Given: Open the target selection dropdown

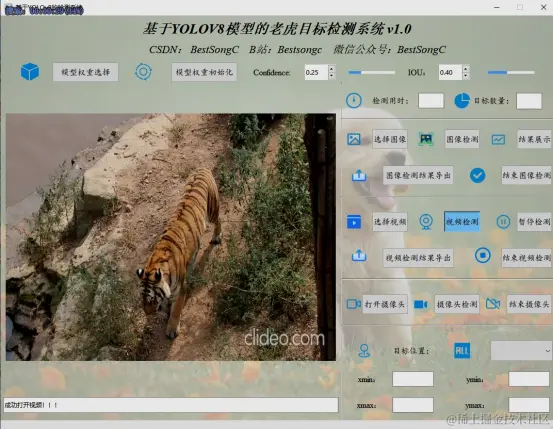Looking at the screenshot, I should tap(521, 351).
